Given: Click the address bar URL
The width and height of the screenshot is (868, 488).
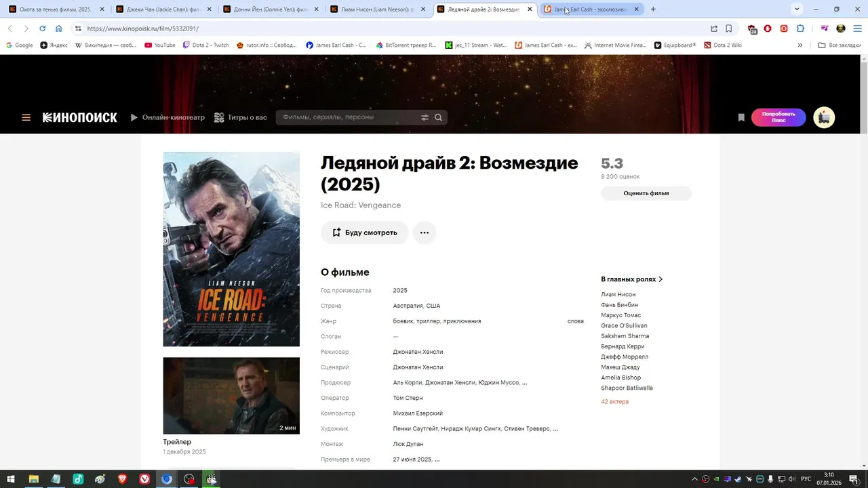Looking at the screenshot, I should point(142,28).
